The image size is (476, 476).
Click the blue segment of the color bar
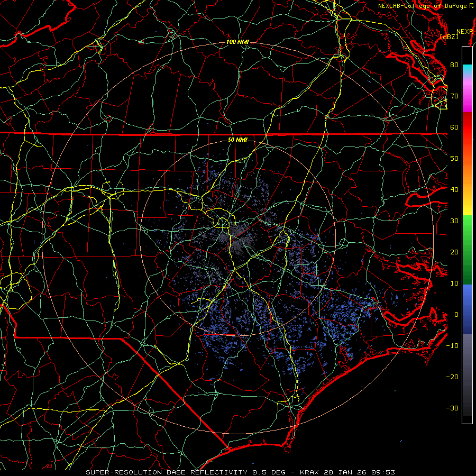pyautogui.click(x=467, y=309)
